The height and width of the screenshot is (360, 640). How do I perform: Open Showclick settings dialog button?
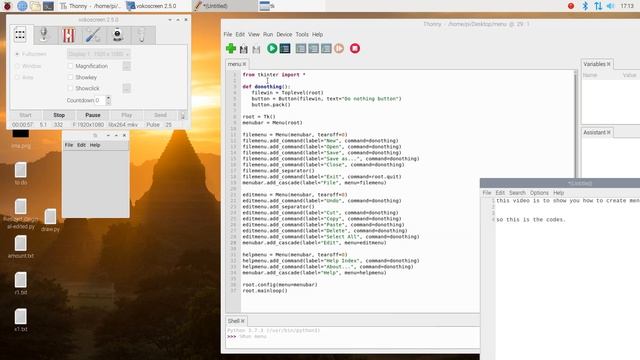tap(127, 88)
